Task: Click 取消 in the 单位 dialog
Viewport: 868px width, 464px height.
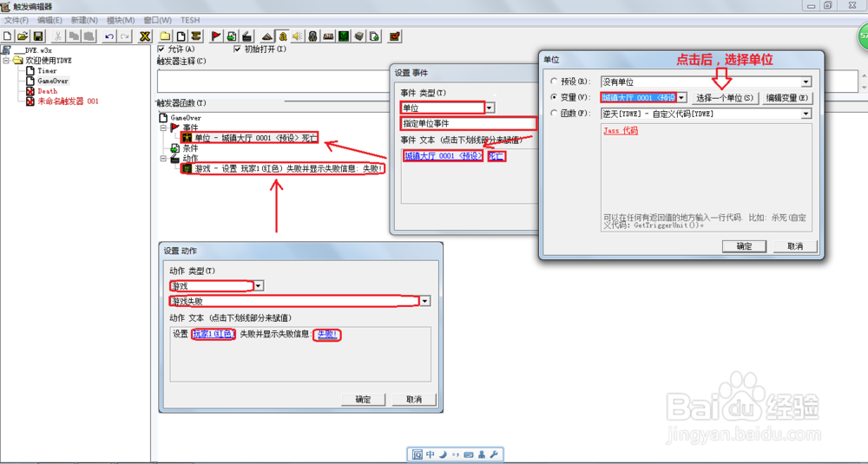Action: [x=795, y=246]
